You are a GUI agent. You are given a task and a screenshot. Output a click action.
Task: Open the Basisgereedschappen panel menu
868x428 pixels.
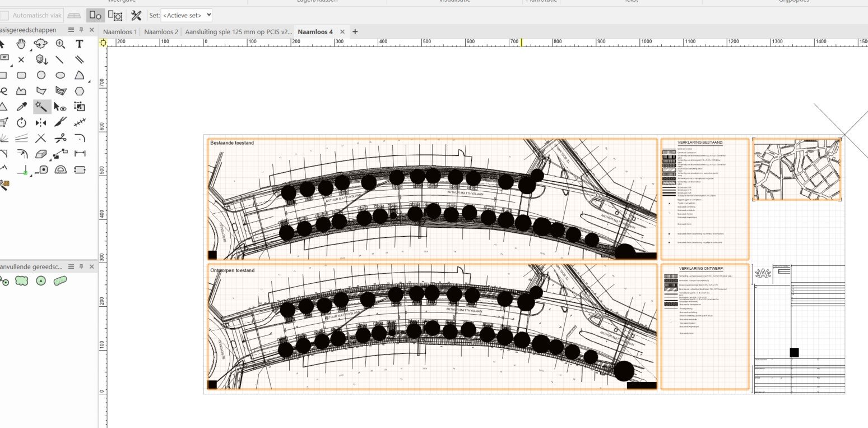click(x=71, y=30)
